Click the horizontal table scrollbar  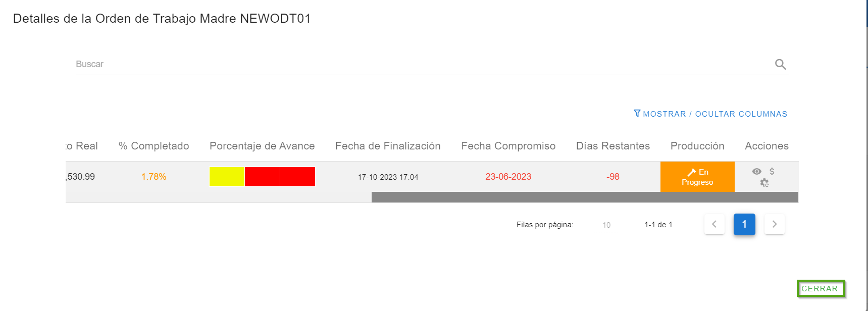[x=584, y=197]
